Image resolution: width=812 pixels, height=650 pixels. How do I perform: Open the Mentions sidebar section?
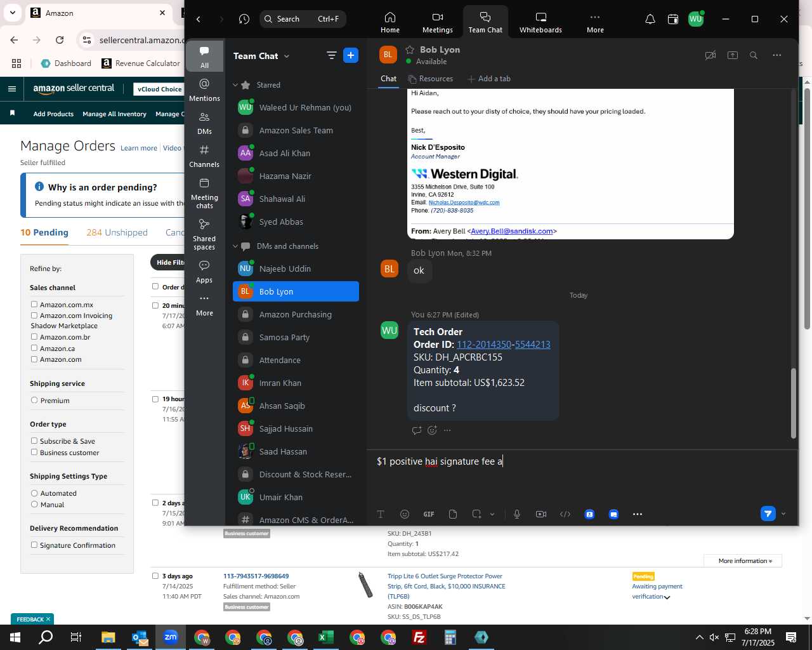[x=204, y=90]
